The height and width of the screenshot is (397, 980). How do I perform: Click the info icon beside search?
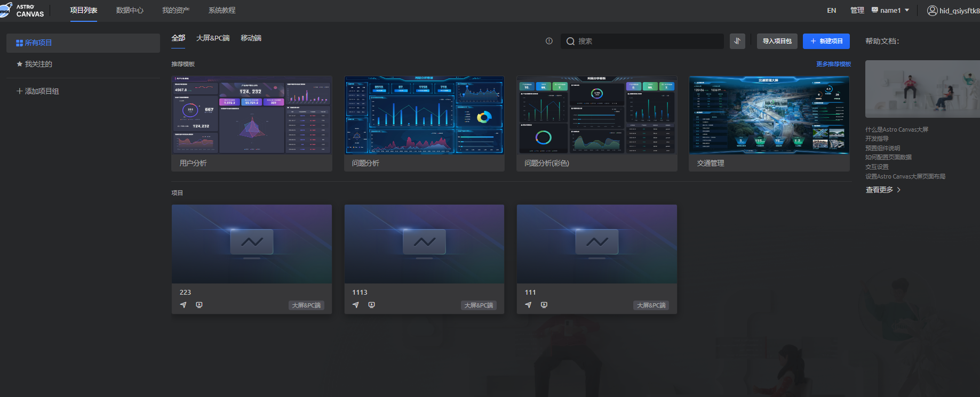(549, 41)
